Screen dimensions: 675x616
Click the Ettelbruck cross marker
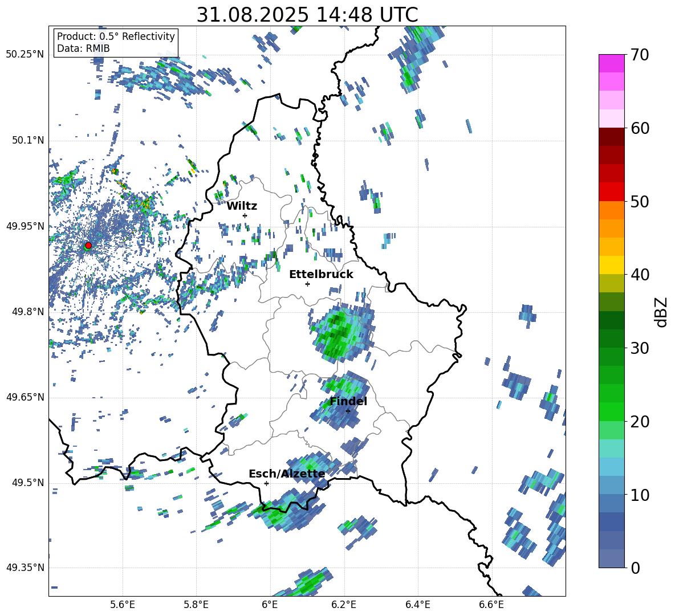click(307, 284)
